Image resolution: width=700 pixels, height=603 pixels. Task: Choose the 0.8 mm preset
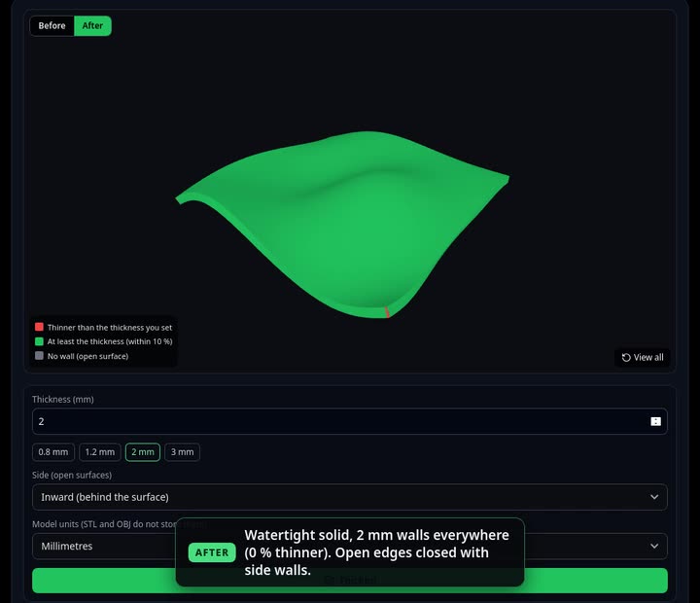click(53, 452)
